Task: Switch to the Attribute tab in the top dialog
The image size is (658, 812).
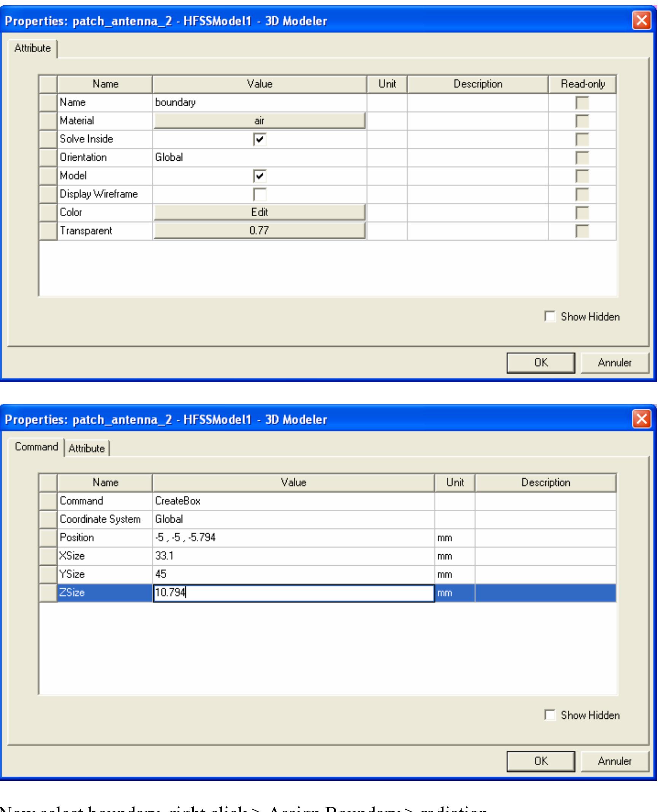Action: 32,48
